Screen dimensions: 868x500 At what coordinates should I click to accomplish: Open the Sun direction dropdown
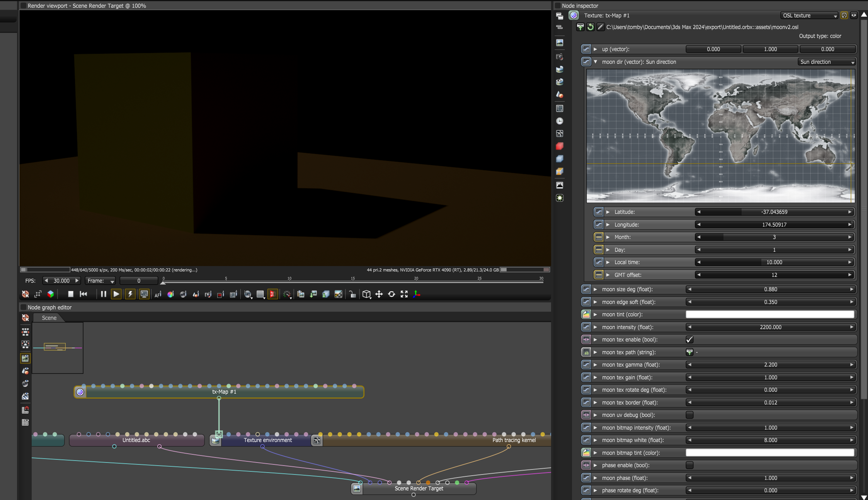[827, 62]
